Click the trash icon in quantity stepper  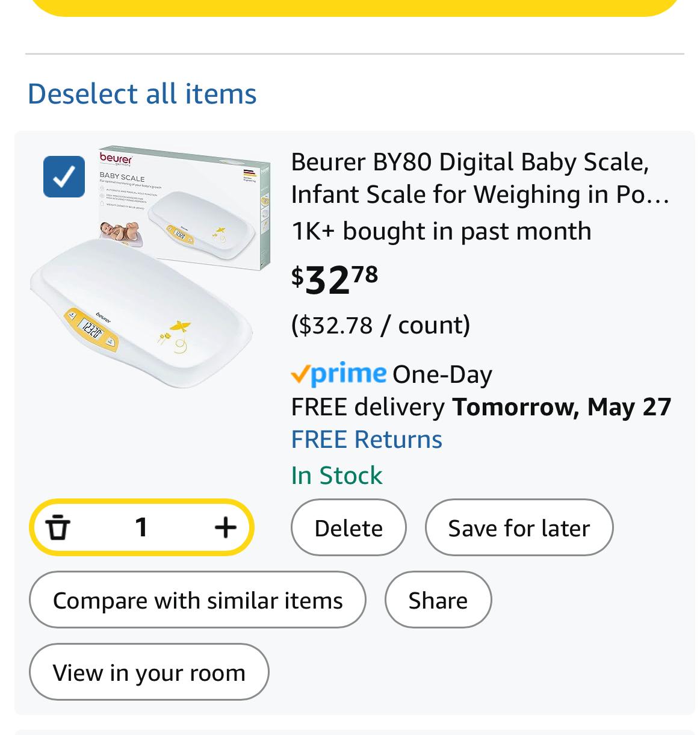coord(58,528)
